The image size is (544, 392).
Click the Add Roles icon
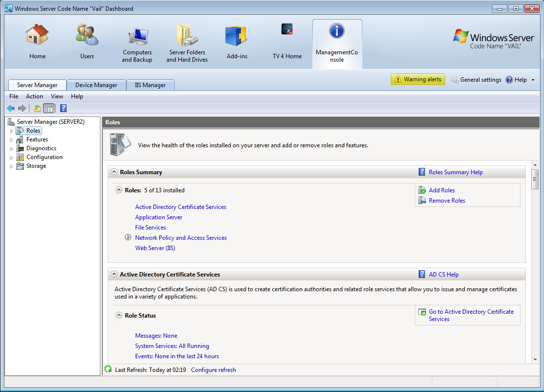coord(422,190)
